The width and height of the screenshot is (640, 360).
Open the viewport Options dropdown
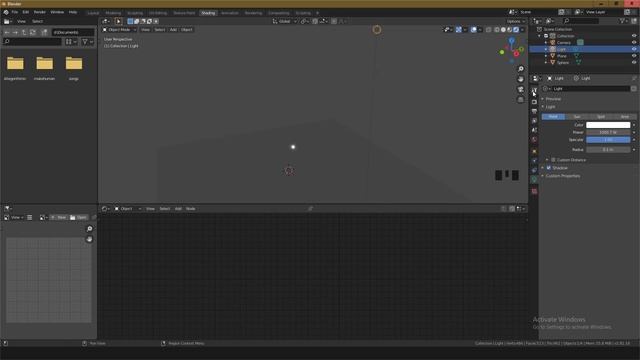(x=516, y=21)
